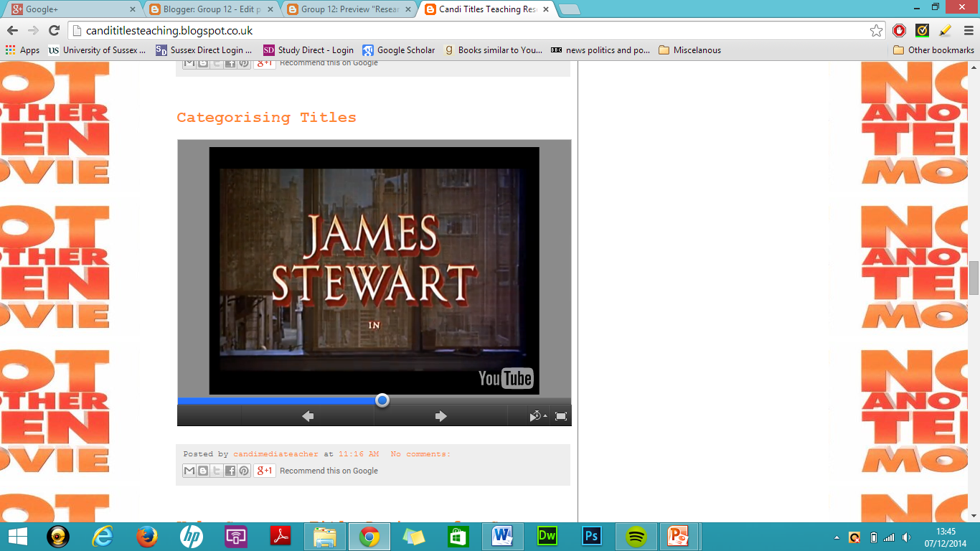980x551 pixels.
Task: Open the red circular extension icon in Chrome's toolbar
Action: [900, 31]
